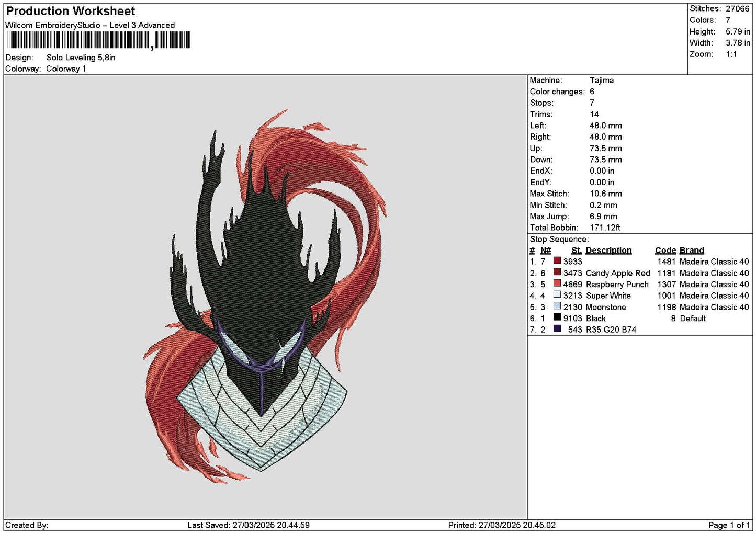Click the Black thread color swatch

click(557, 317)
